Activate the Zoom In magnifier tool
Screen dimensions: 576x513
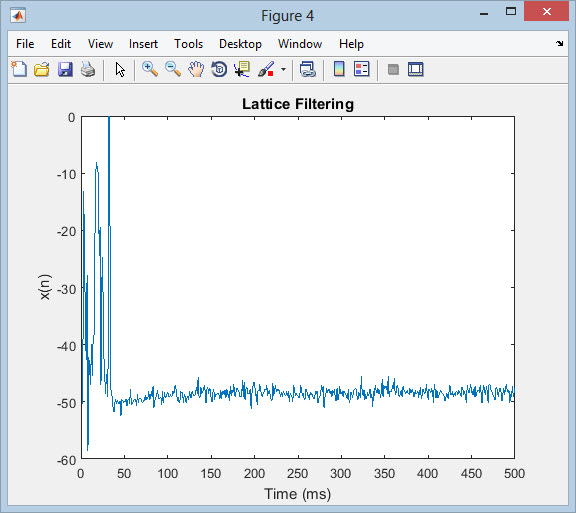click(150, 69)
